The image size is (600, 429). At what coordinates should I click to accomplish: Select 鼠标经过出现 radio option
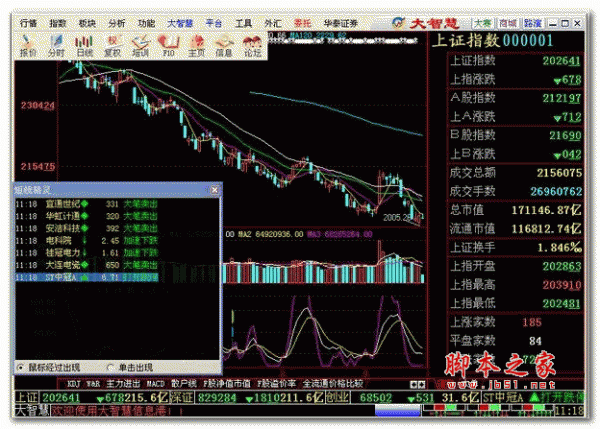pos(20,367)
